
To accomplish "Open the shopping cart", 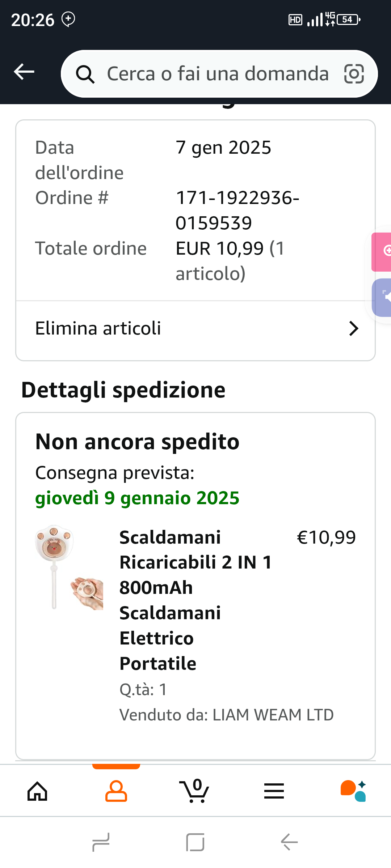I will pos(195,791).
